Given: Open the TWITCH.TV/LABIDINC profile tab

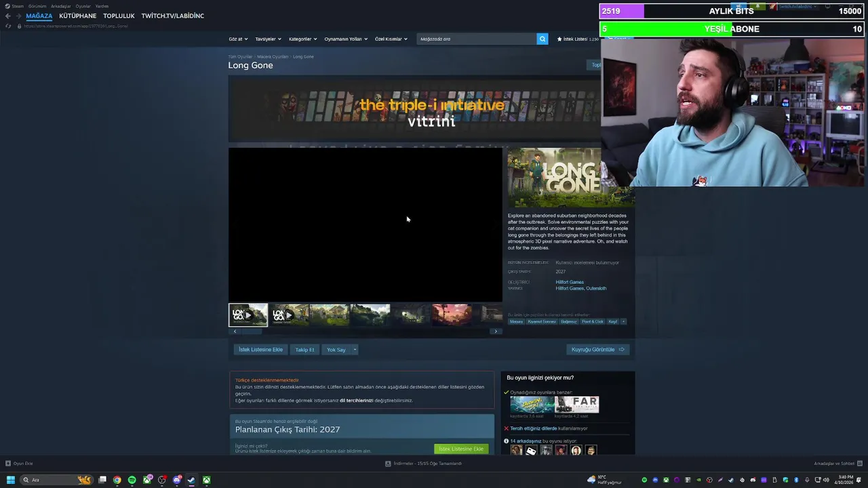Looking at the screenshot, I should (x=172, y=16).
